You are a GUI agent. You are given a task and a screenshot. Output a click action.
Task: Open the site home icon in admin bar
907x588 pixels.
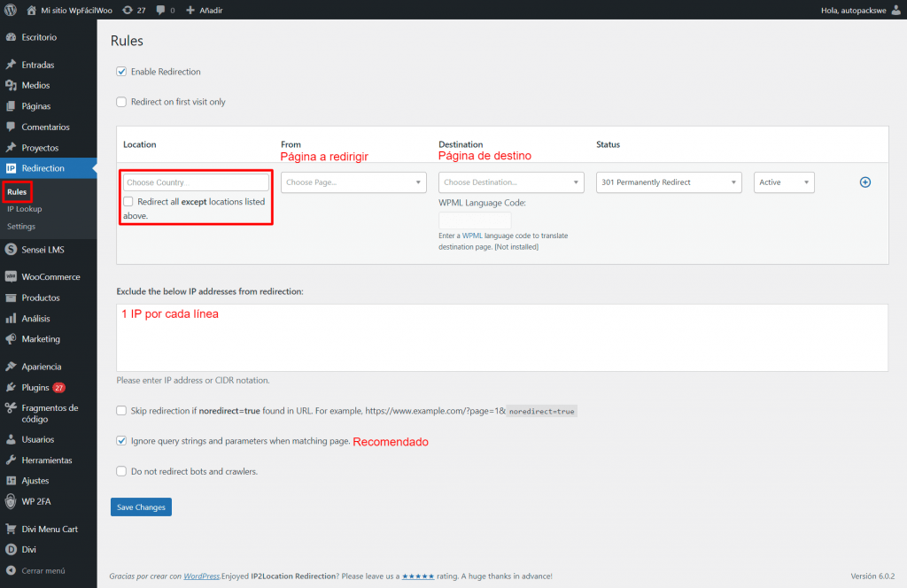pos(31,10)
